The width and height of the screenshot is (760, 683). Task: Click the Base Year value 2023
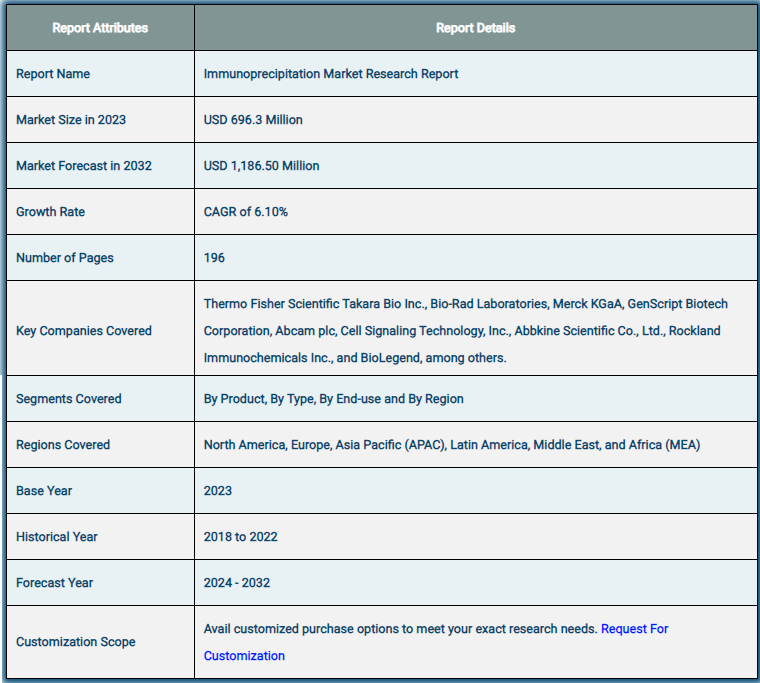(218, 491)
